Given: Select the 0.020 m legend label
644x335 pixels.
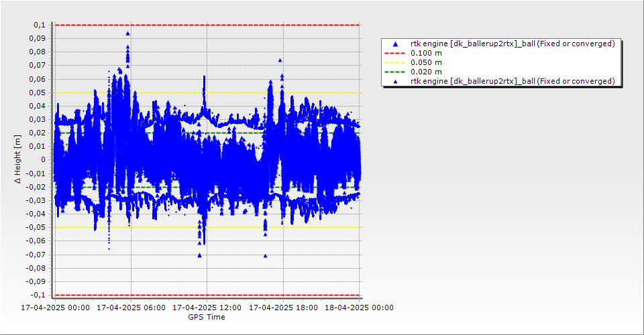Looking at the screenshot, I should pyautogui.click(x=426, y=72).
